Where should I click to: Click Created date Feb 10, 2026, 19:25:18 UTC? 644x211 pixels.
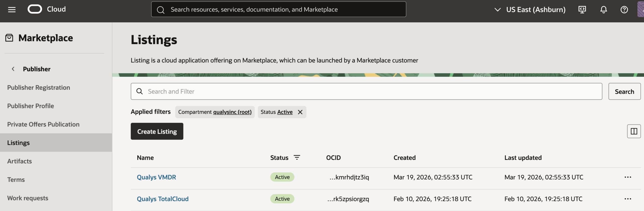pyautogui.click(x=432, y=199)
